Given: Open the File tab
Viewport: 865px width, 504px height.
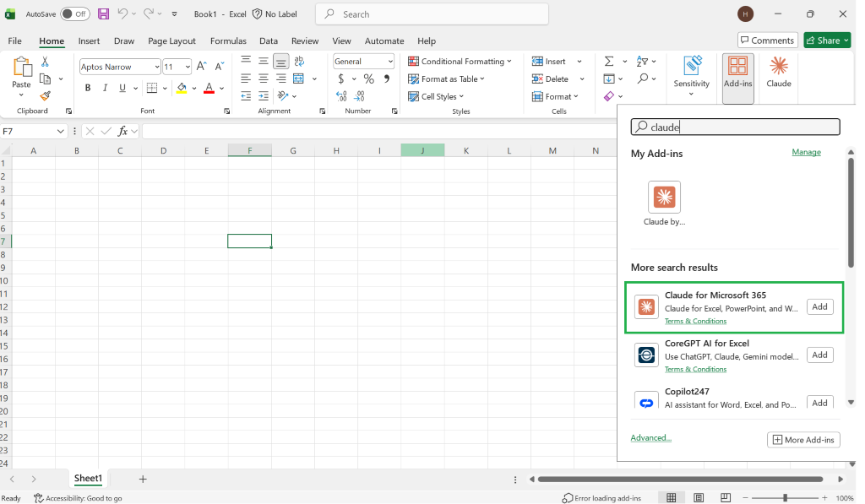Looking at the screenshot, I should (15, 41).
